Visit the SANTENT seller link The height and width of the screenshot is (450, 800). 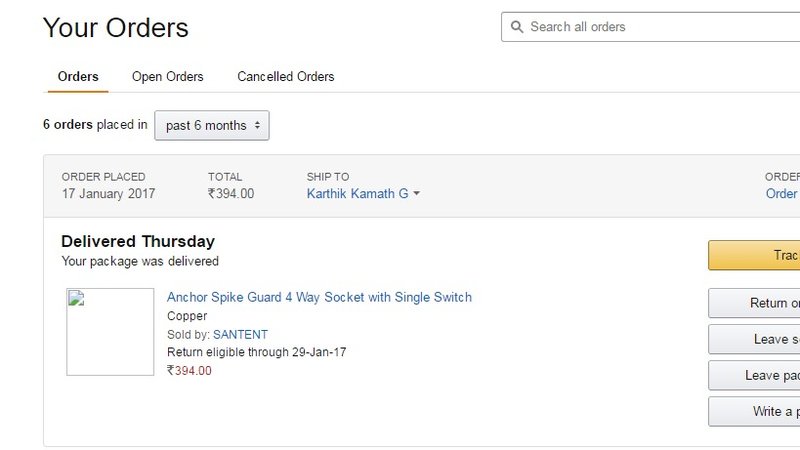point(240,334)
